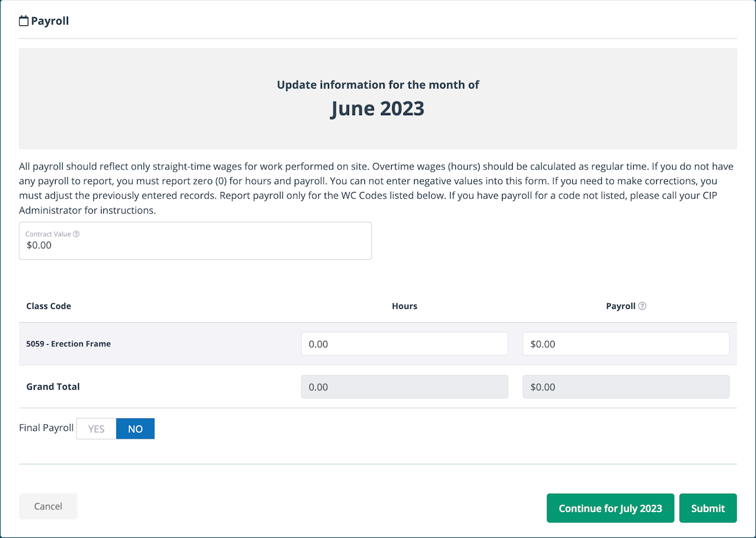Cancel the payroll update

48,506
